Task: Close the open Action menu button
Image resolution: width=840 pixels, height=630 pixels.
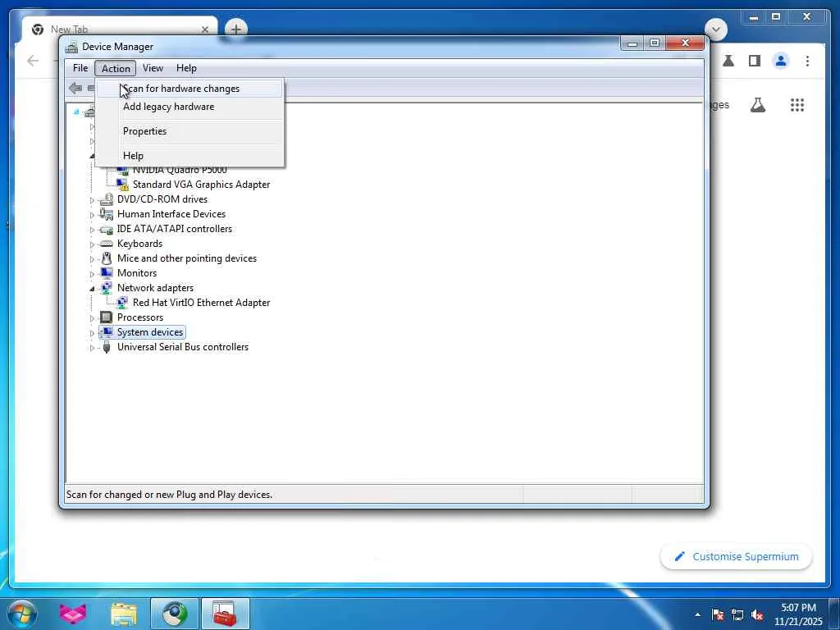Action: click(116, 68)
